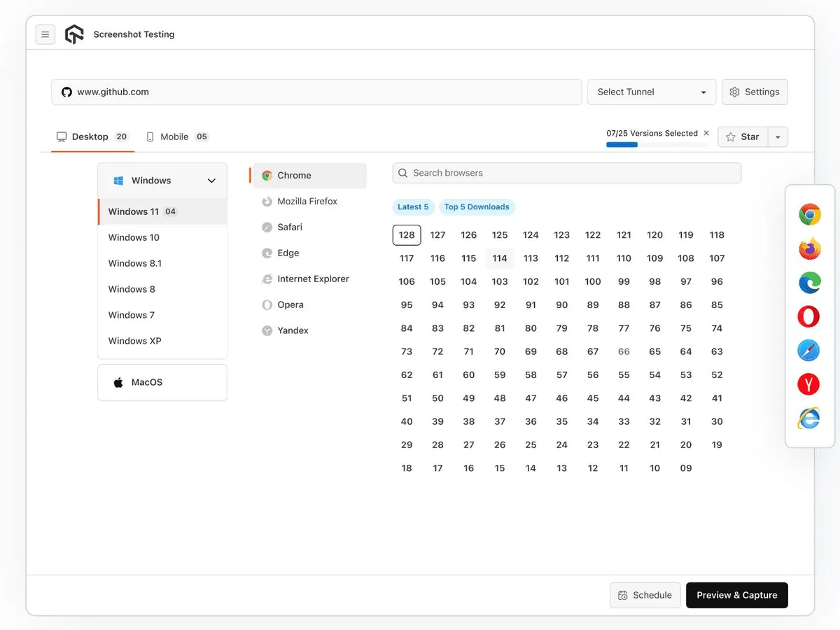840x630 pixels.
Task: Click the LambdaTest logo icon
Action: [x=74, y=34]
